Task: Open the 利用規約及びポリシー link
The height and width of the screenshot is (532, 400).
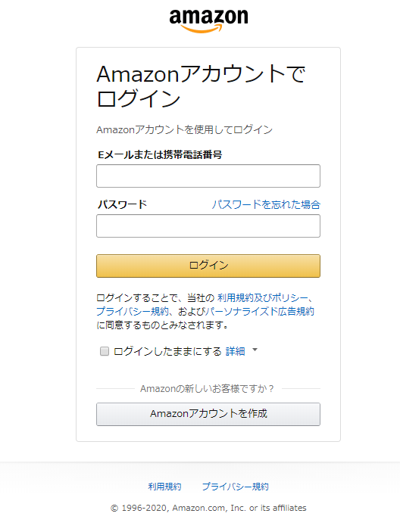Action: [263, 298]
